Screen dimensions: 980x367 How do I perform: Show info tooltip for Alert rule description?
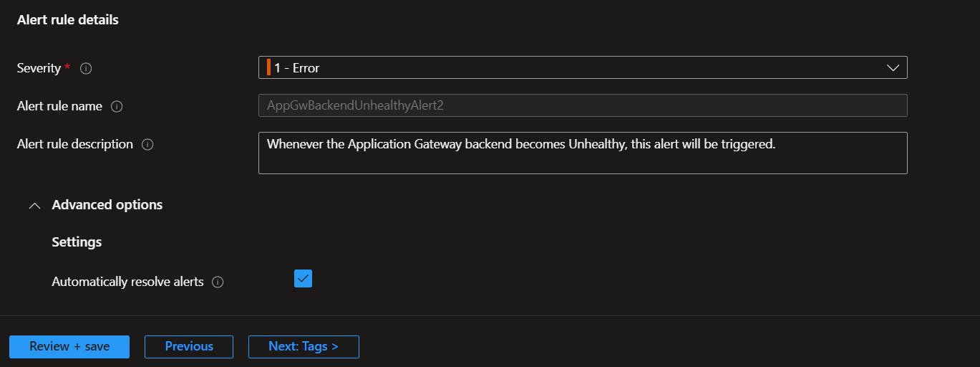point(147,145)
